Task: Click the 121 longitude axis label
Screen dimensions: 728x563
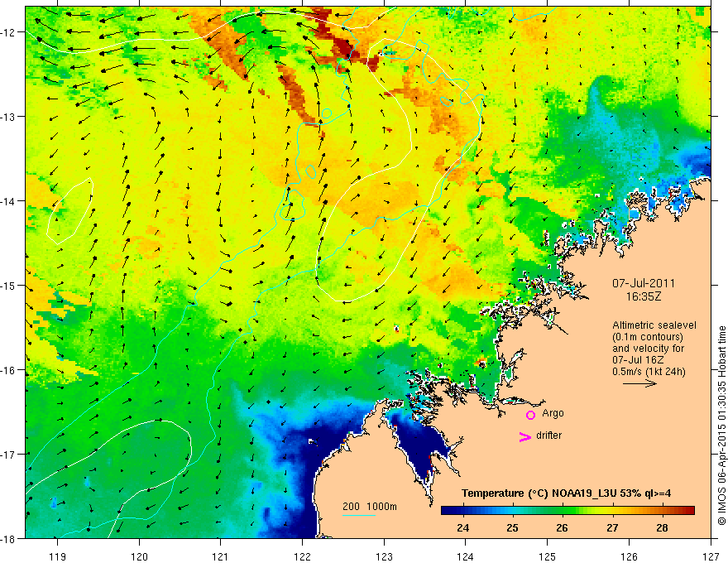Action: point(221,556)
